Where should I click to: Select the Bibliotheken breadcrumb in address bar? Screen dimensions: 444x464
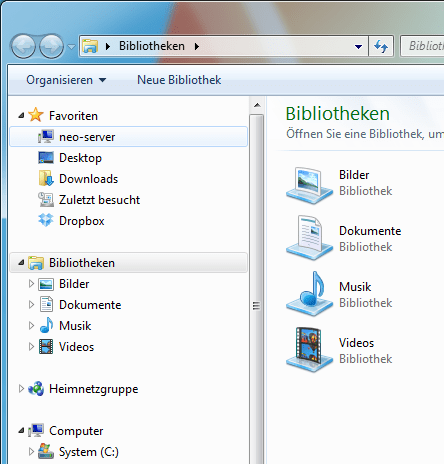pyautogui.click(x=152, y=46)
